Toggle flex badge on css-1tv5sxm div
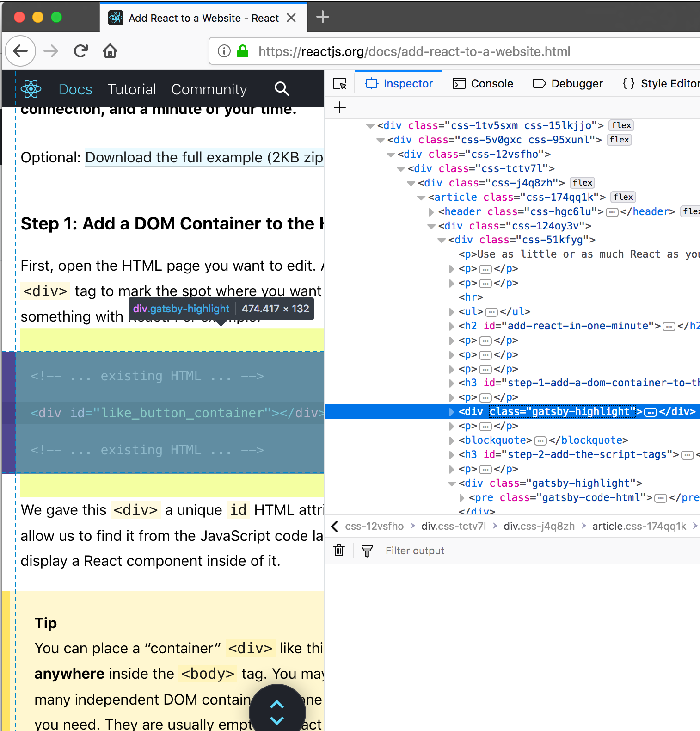 [621, 125]
